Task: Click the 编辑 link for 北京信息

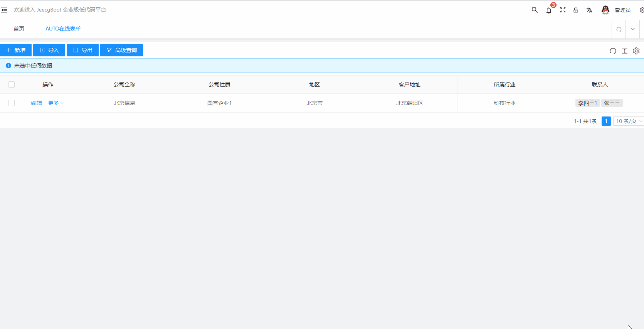Action: pos(37,103)
